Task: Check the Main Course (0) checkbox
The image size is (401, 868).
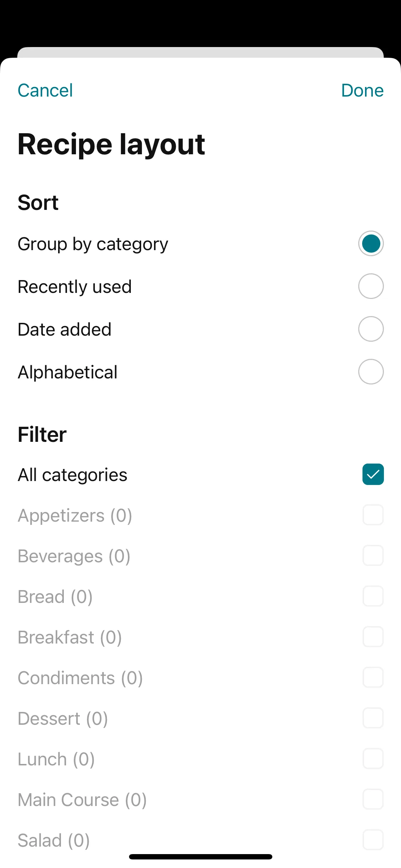Action: (x=373, y=799)
